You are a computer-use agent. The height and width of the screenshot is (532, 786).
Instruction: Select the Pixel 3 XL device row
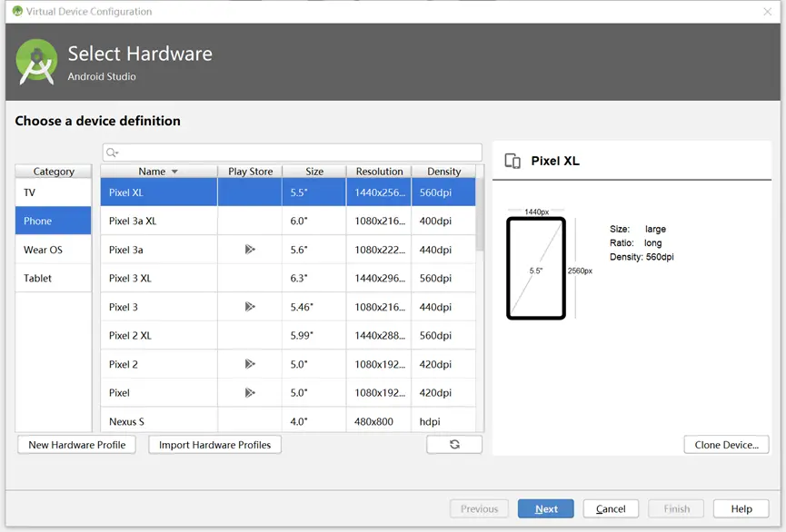(288, 278)
